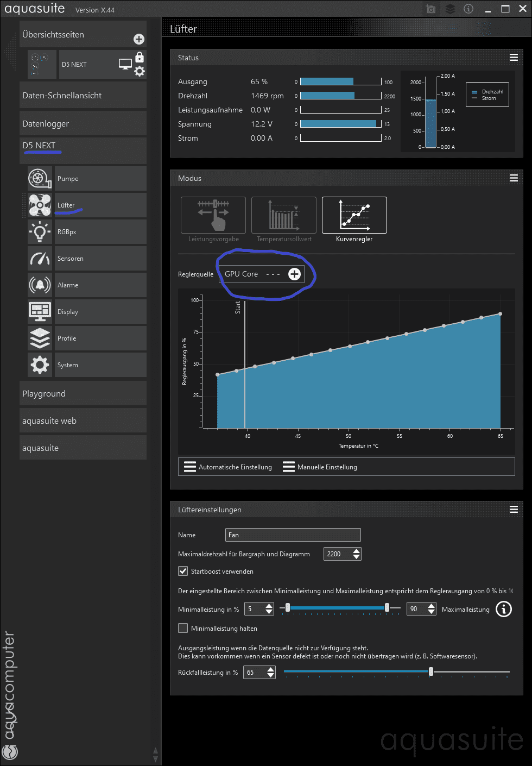Viewport: 532px width, 766px height.
Task: Select Kurvenregler mode
Action: point(354,215)
